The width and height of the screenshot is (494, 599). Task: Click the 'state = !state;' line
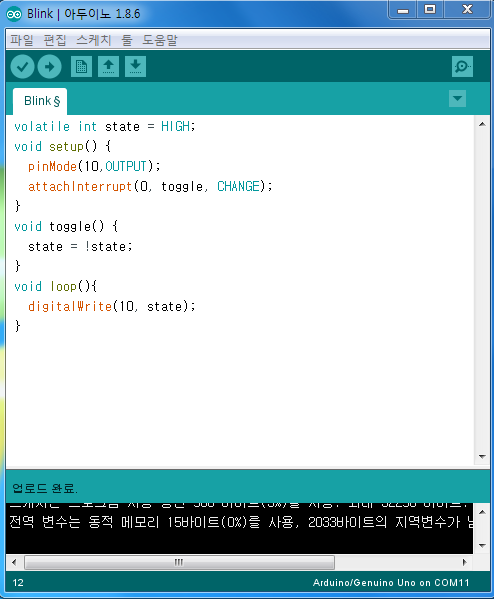(80, 246)
